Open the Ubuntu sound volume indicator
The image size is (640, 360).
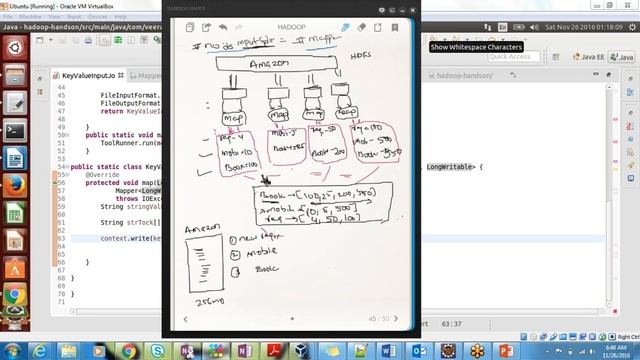(534, 27)
